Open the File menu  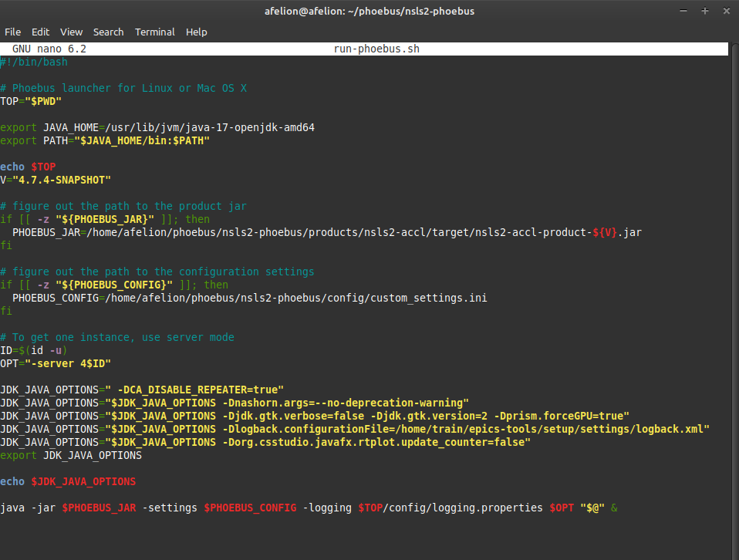click(x=12, y=32)
